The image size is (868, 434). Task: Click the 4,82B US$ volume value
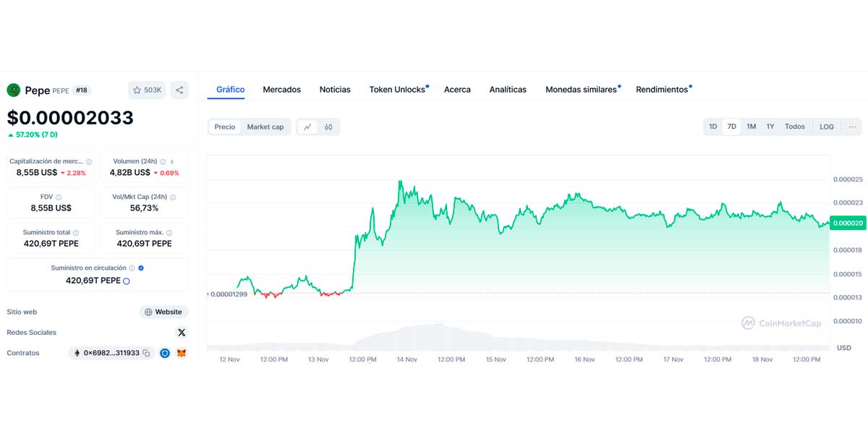130,173
